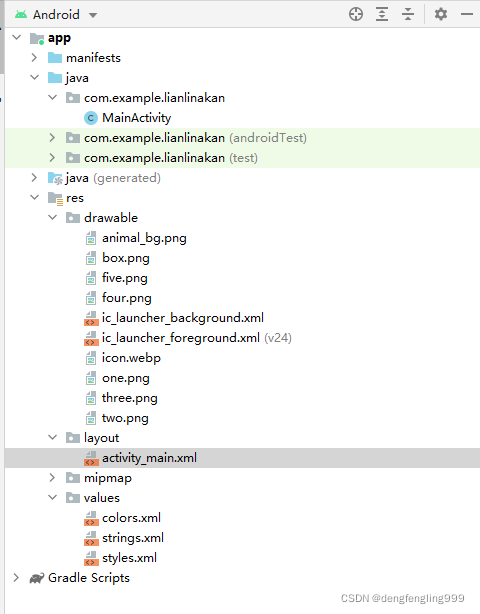
Task: Select the Gradle Scripts label
Action: tap(89, 578)
